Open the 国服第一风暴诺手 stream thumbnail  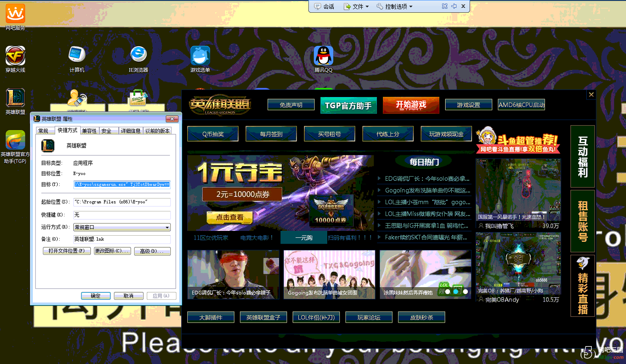[518, 190]
